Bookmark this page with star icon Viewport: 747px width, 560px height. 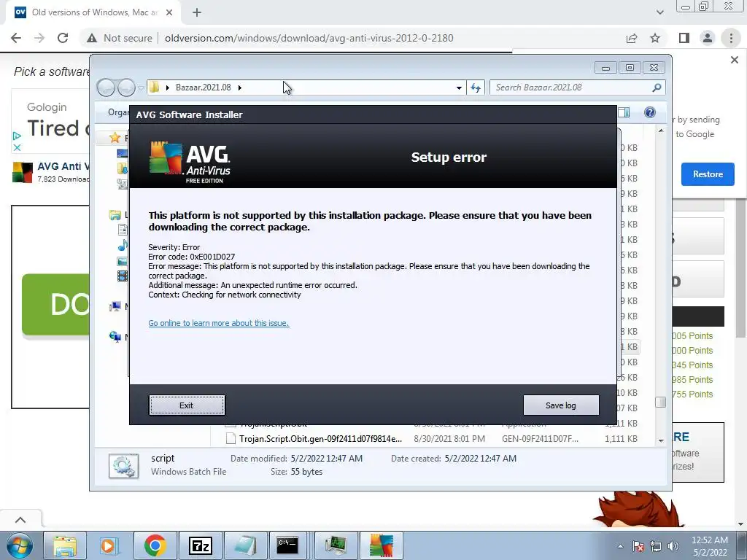click(x=655, y=38)
